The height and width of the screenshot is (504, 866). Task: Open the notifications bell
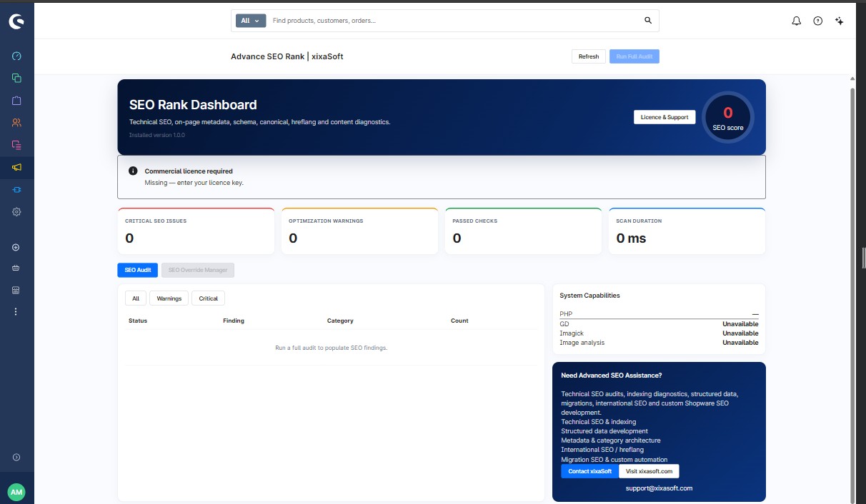pyautogui.click(x=797, y=21)
